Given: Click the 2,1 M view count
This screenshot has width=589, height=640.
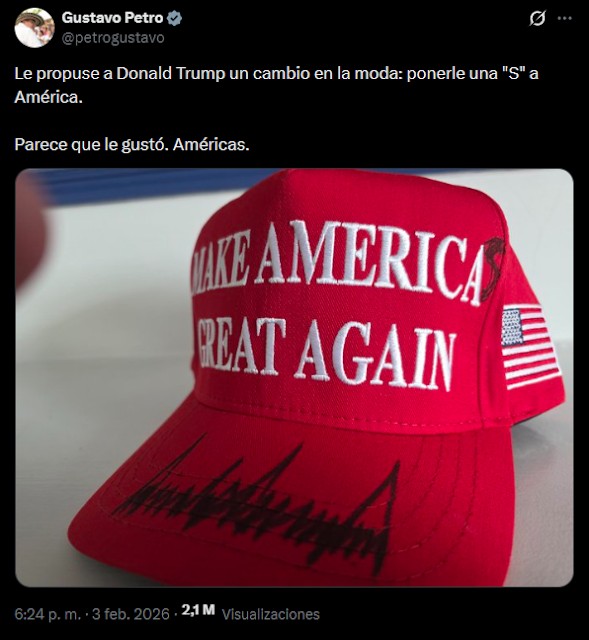Looking at the screenshot, I should pyautogui.click(x=198, y=610).
